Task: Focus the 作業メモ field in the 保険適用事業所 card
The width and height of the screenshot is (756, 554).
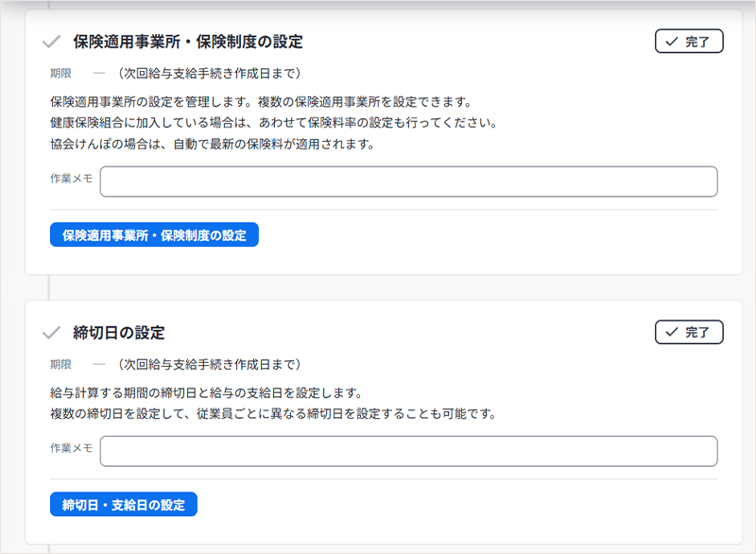Action: 408,182
